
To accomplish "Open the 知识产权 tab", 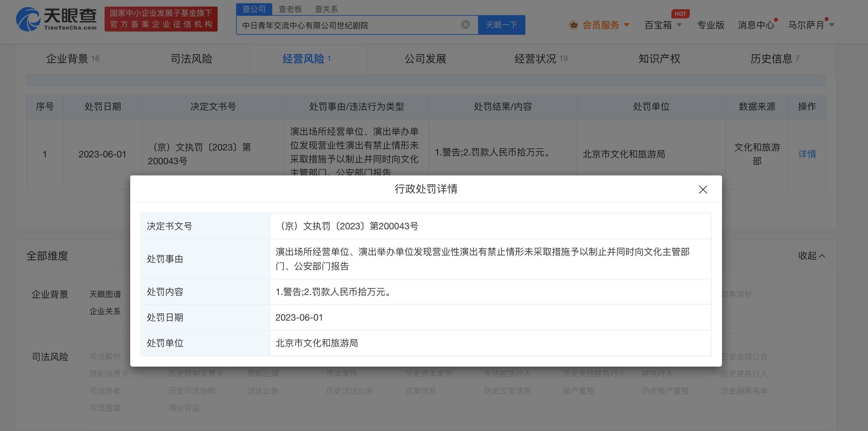I will [x=659, y=58].
